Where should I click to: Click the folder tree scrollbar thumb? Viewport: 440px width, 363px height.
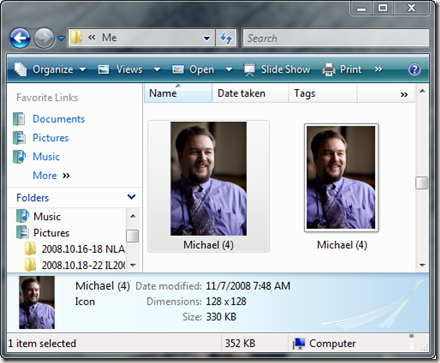(x=133, y=236)
